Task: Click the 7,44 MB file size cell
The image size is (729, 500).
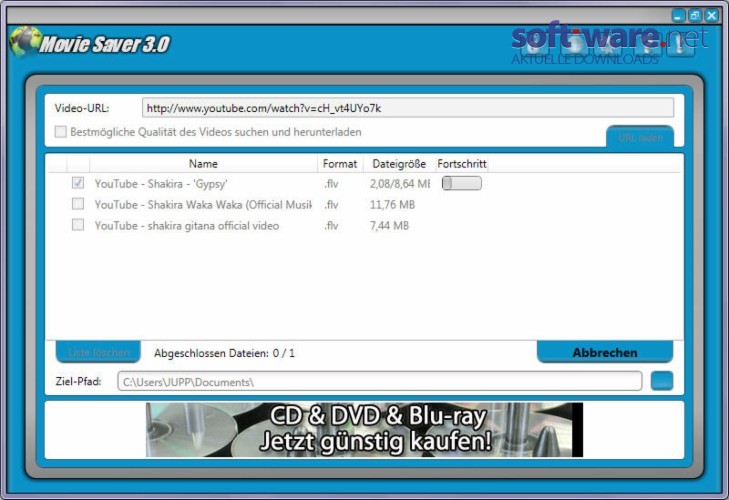Action: tap(389, 226)
